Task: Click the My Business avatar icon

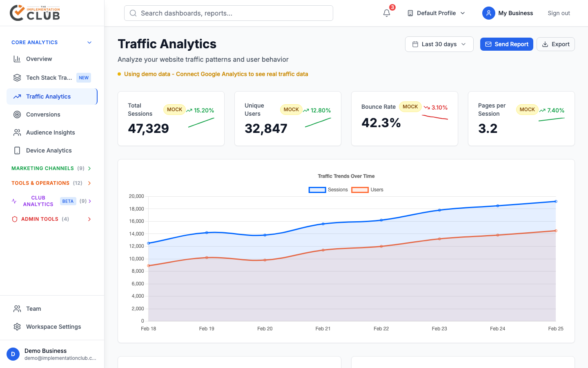Action: tap(488, 13)
